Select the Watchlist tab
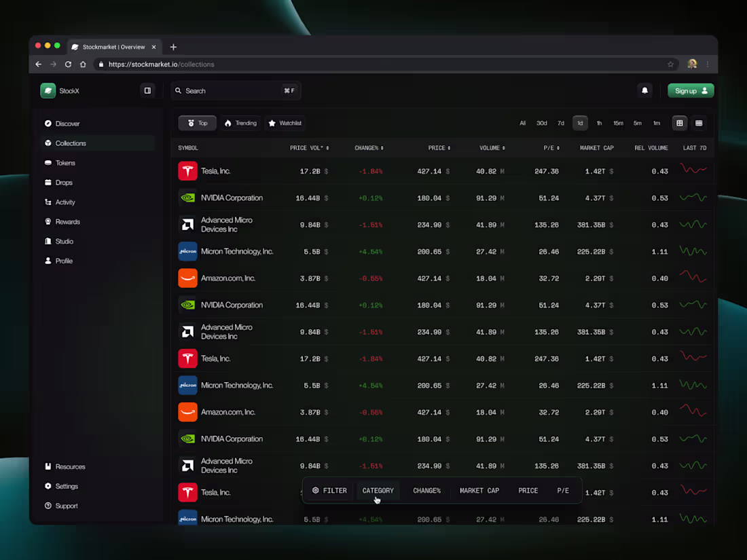Image resolution: width=747 pixels, height=560 pixels. coord(285,123)
